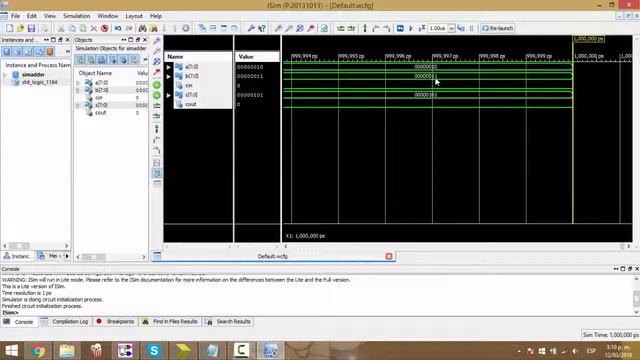640x360 pixels.
Task: Switch to the Breakpoints tab
Action: (x=116, y=322)
